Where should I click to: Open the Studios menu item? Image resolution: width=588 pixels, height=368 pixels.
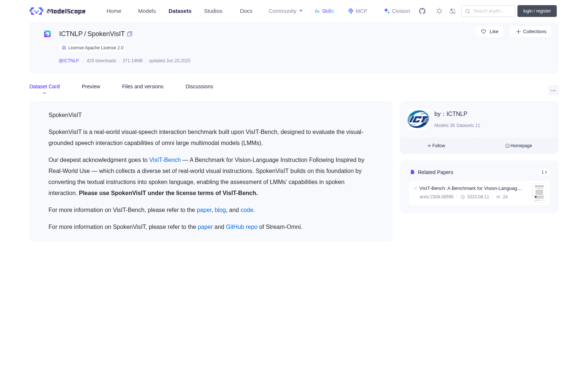[x=213, y=11]
